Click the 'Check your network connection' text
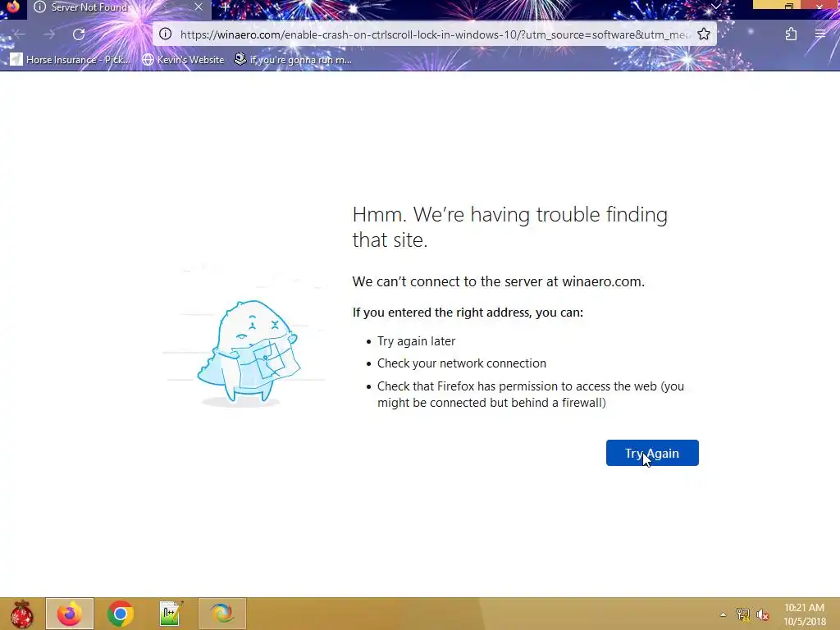The width and height of the screenshot is (840, 630). [x=461, y=363]
